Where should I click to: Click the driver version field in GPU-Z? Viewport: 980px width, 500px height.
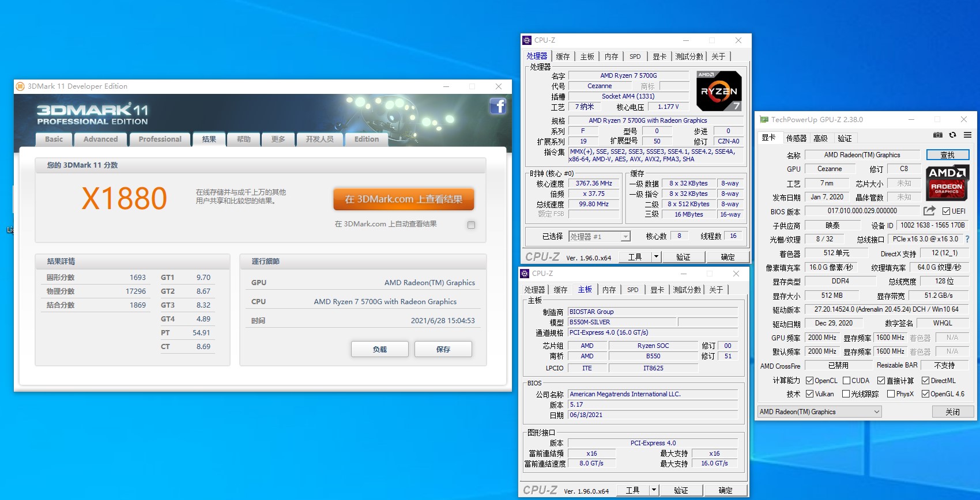[886, 309]
